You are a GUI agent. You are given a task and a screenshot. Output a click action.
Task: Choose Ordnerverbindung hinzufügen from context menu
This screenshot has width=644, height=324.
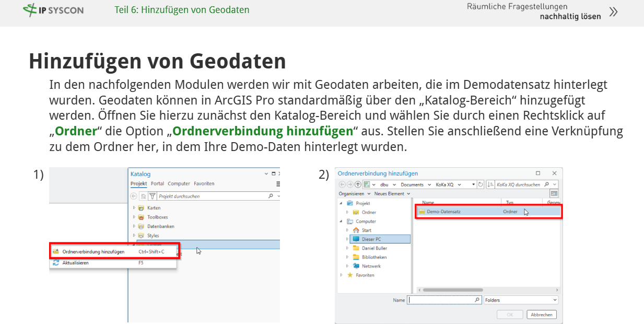tap(115, 251)
